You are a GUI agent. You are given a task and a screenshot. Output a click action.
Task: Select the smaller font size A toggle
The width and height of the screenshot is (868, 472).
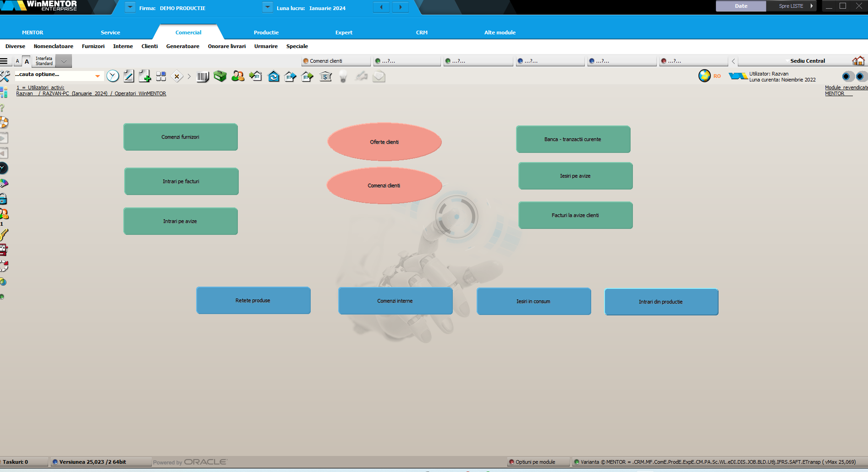click(17, 61)
